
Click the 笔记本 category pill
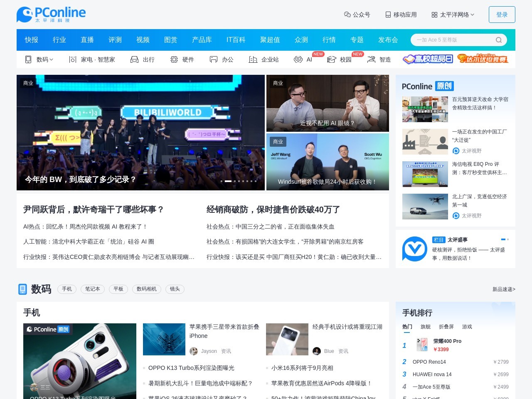93,289
